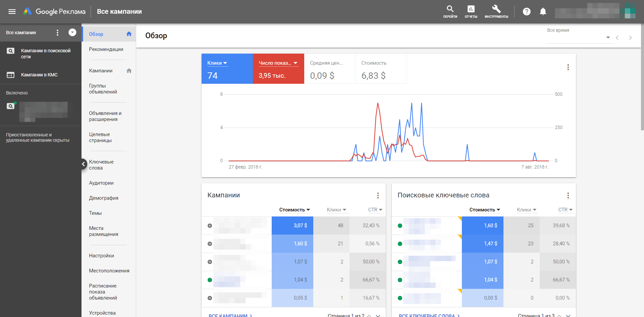Collapse the side navigation panel arrow
644x317 pixels.
pyautogui.click(x=84, y=164)
